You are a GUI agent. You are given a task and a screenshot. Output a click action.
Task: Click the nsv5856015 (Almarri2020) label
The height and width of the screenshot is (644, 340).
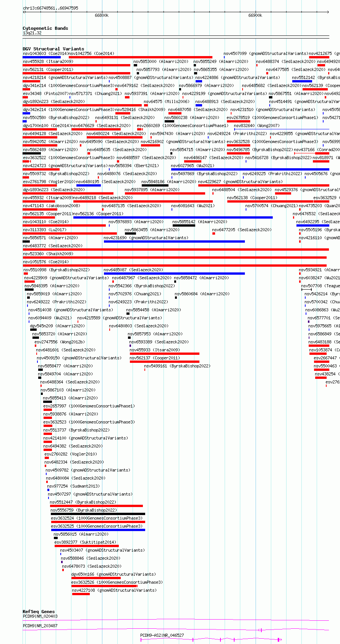(81, 535)
